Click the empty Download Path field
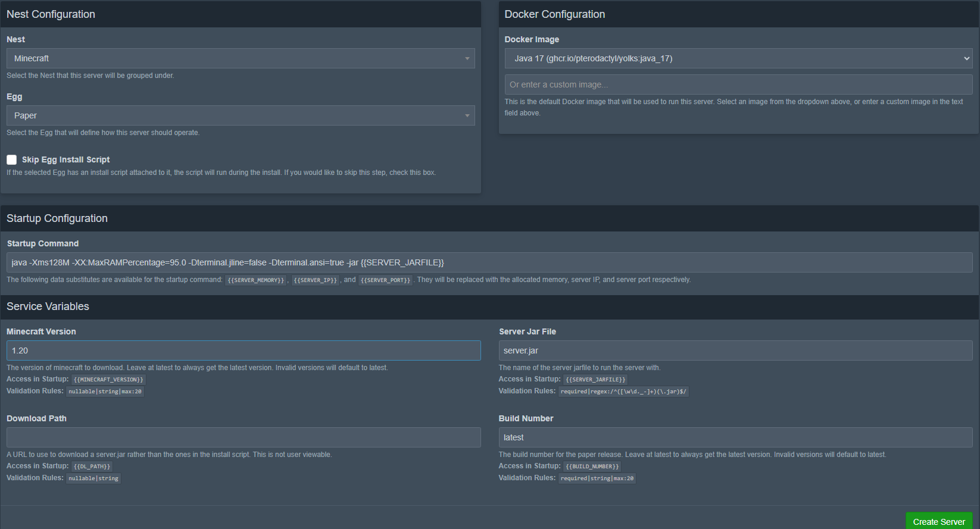 (244, 437)
